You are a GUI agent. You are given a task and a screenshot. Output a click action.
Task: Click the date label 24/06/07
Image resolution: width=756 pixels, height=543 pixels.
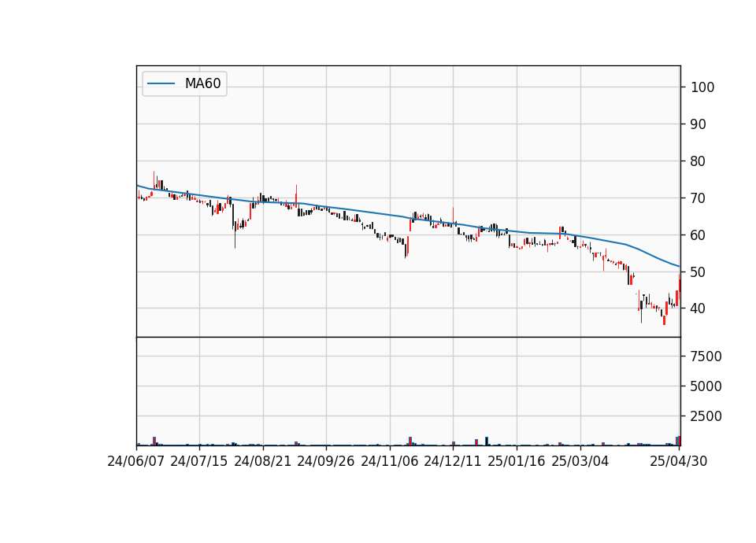[x=136, y=461]
